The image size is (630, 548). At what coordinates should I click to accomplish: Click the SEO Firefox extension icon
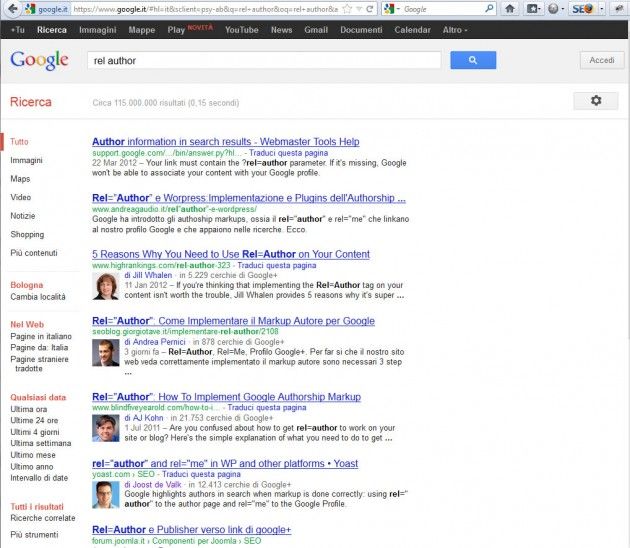coord(583,8)
